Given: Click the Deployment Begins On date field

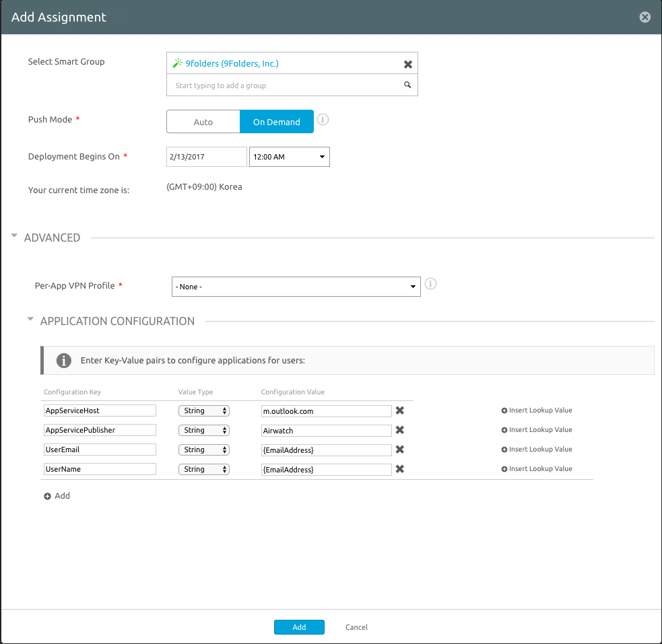Looking at the screenshot, I should pyautogui.click(x=206, y=156).
